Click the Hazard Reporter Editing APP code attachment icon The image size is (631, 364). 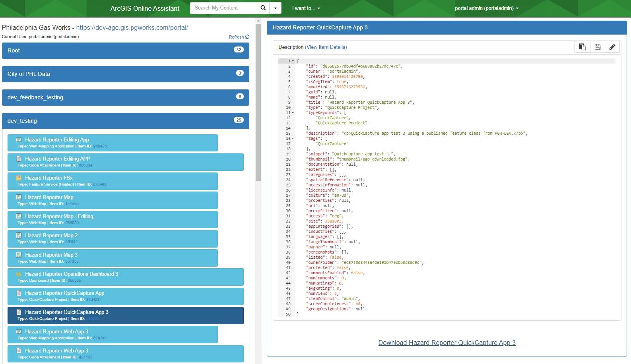point(19,159)
